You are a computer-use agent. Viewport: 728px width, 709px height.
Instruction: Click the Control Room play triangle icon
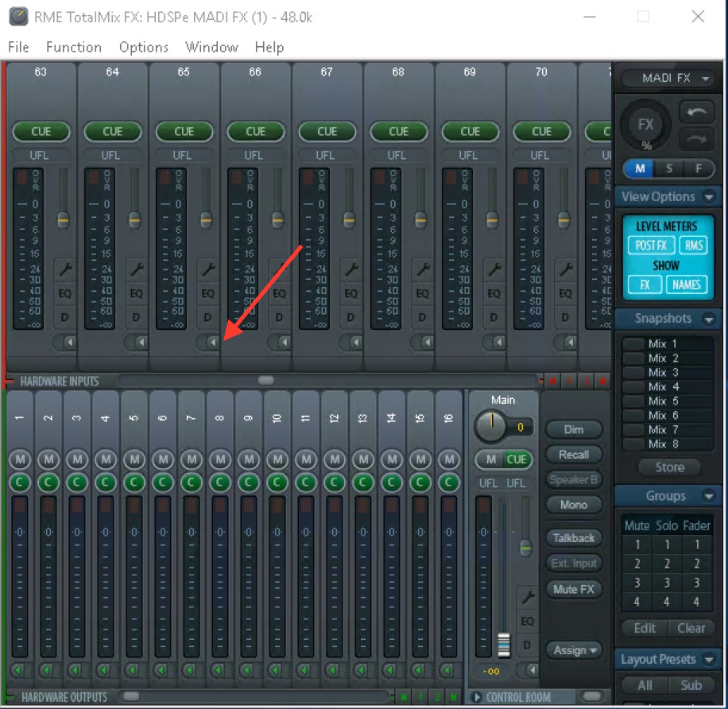pos(476,697)
